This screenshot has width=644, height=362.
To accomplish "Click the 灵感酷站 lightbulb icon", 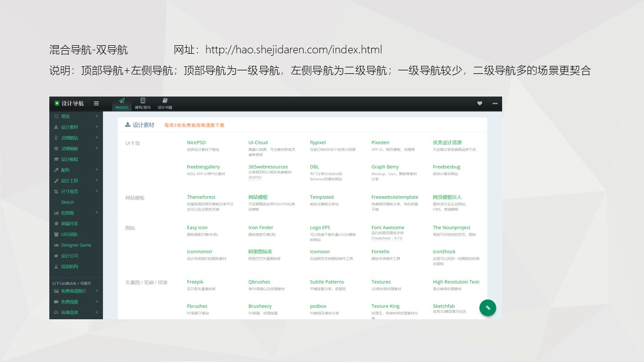I will point(56,138).
